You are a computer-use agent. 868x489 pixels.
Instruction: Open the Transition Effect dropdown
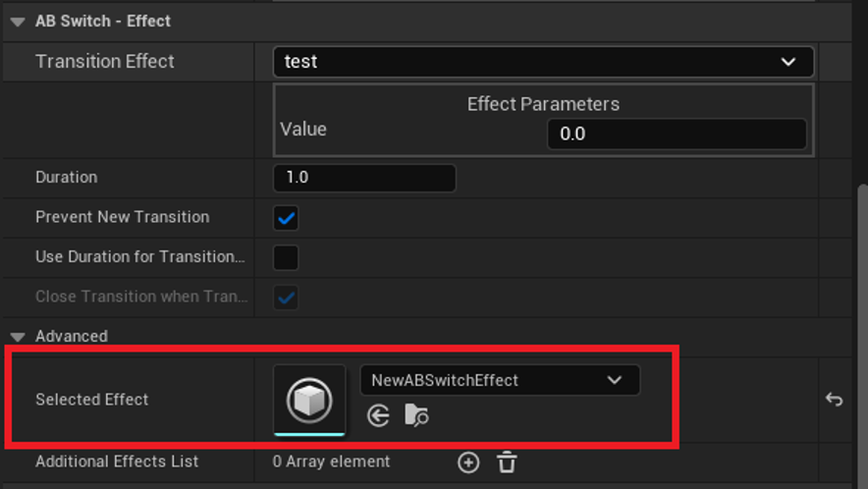point(543,61)
